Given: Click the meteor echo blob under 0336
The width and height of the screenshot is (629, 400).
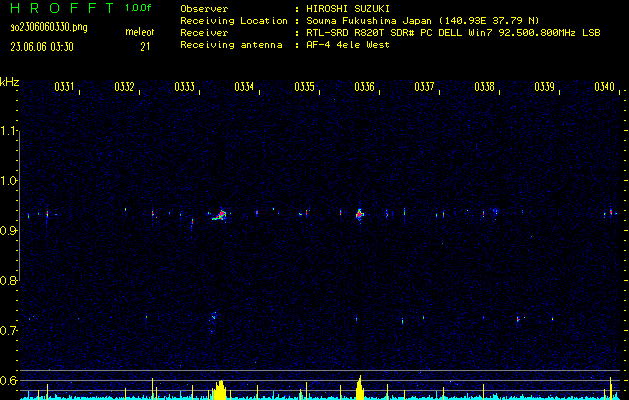Looking at the screenshot, I should click(x=360, y=214).
